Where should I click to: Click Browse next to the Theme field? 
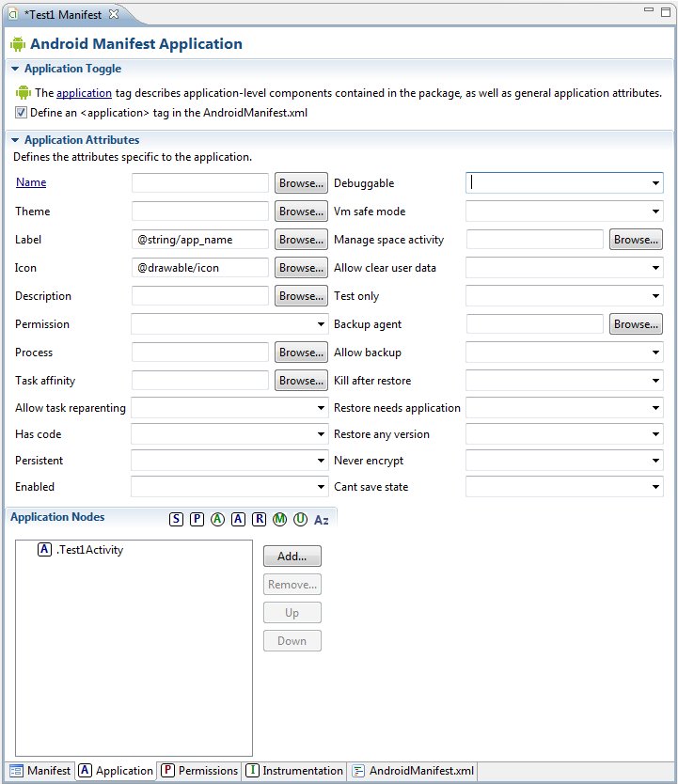click(x=301, y=211)
